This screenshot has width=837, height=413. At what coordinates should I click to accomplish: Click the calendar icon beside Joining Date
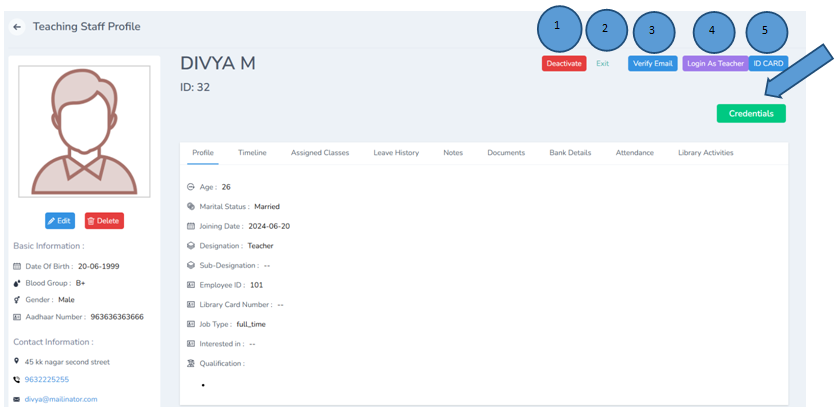point(191,226)
